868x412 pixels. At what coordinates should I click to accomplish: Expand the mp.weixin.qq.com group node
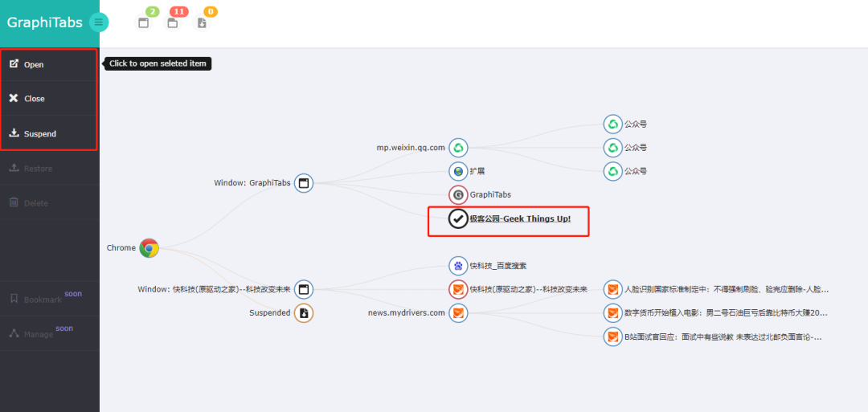(x=458, y=148)
